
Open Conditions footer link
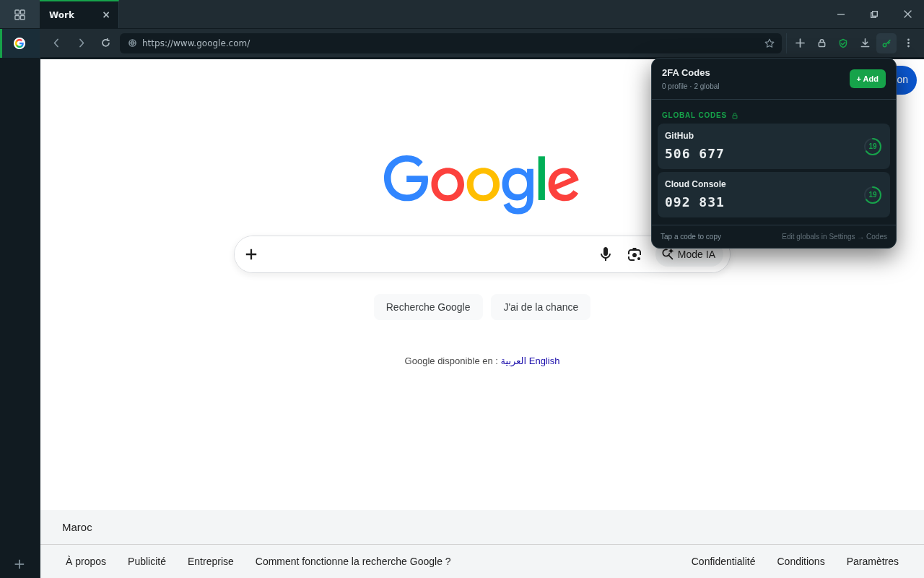pos(801,561)
